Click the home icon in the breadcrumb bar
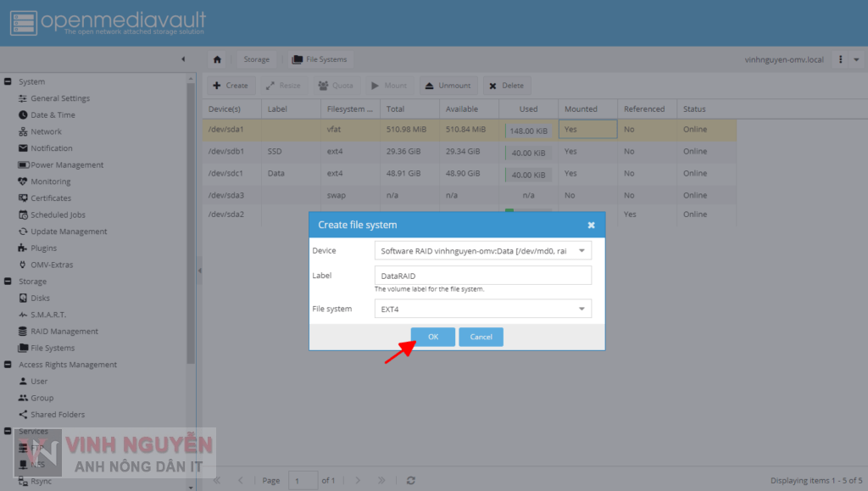Screen dimensions: 868x491 point(217,59)
